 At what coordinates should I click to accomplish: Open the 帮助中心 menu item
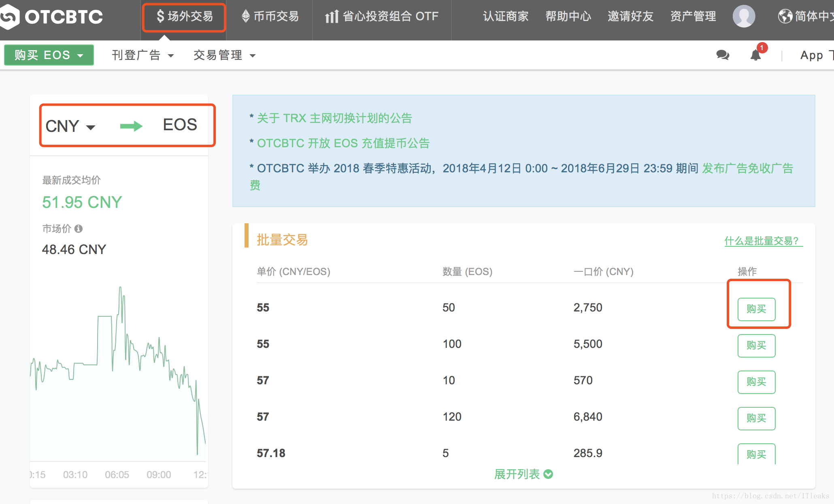click(x=568, y=16)
